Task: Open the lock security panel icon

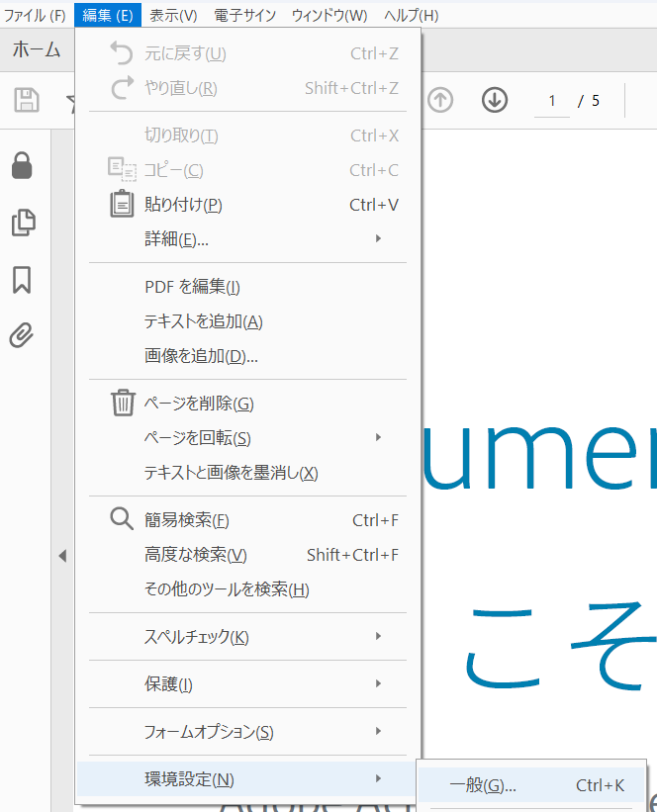Action: tap(22, 166)
